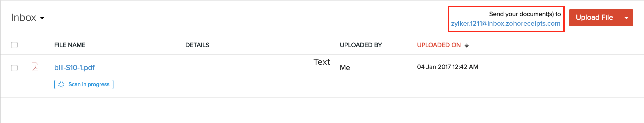Click the scan progress spinner icon
This screenshot has width=644, height=123.
coord(61,84)
